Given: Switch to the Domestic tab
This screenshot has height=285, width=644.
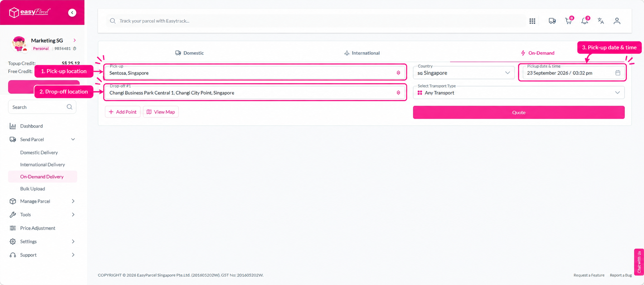Looking at the screenshot, I should point(190,53).
